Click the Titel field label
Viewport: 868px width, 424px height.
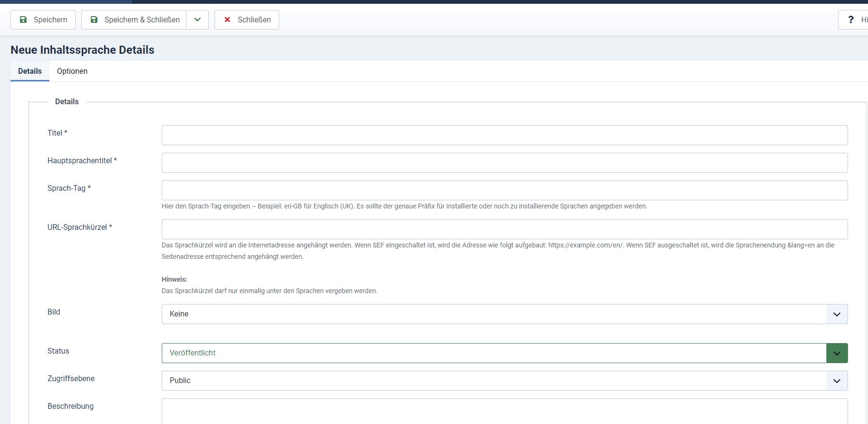click(x=55, y=133)
